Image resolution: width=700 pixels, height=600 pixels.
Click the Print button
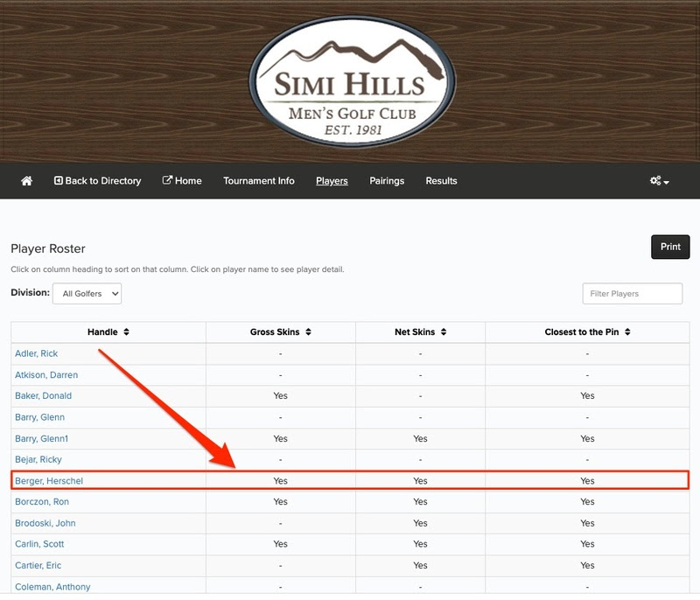coord(670,247)
